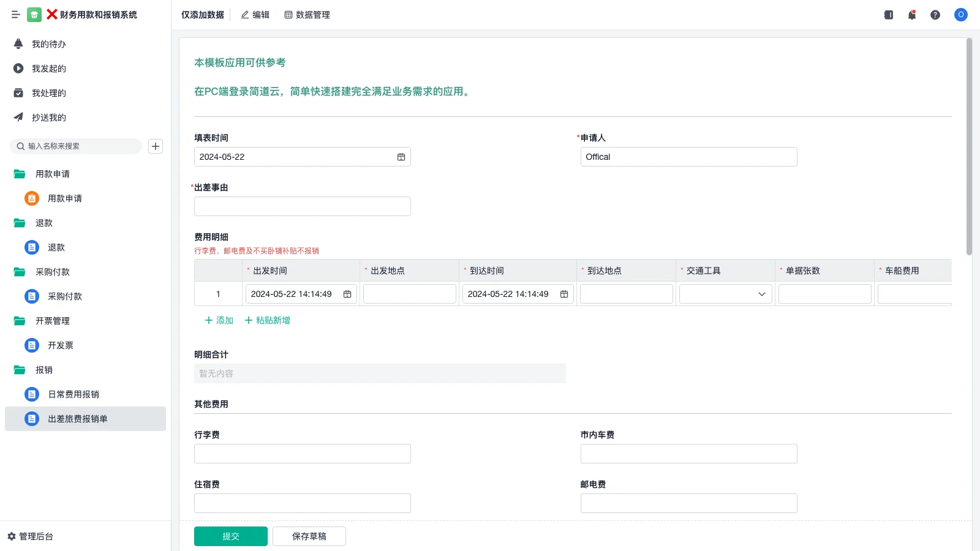
Task: Click the 保存草稿 button
Action: coord(309,536)
